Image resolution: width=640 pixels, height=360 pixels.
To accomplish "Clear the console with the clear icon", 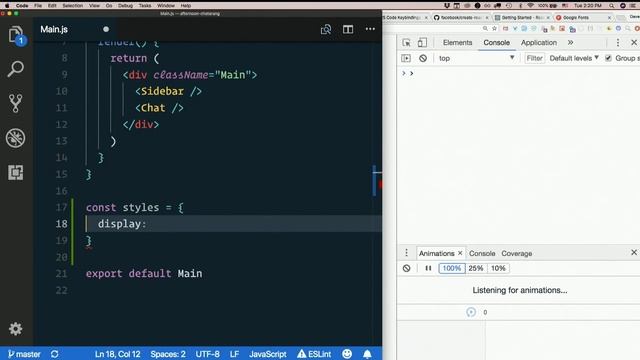I will click(423, 58).
